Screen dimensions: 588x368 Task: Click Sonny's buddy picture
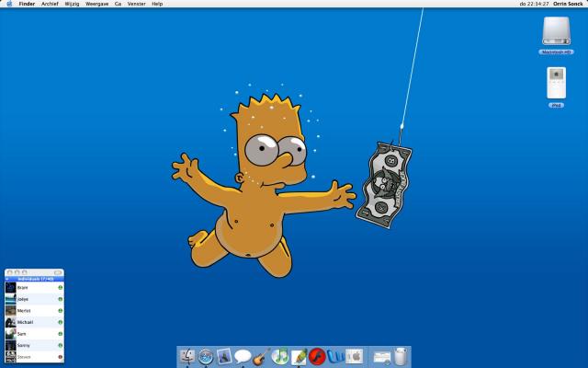coord(10,345)
